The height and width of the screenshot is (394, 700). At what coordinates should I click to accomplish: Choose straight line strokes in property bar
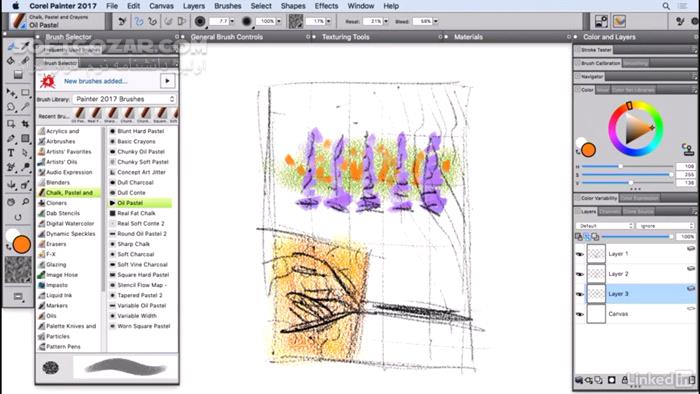coord(152,21)
